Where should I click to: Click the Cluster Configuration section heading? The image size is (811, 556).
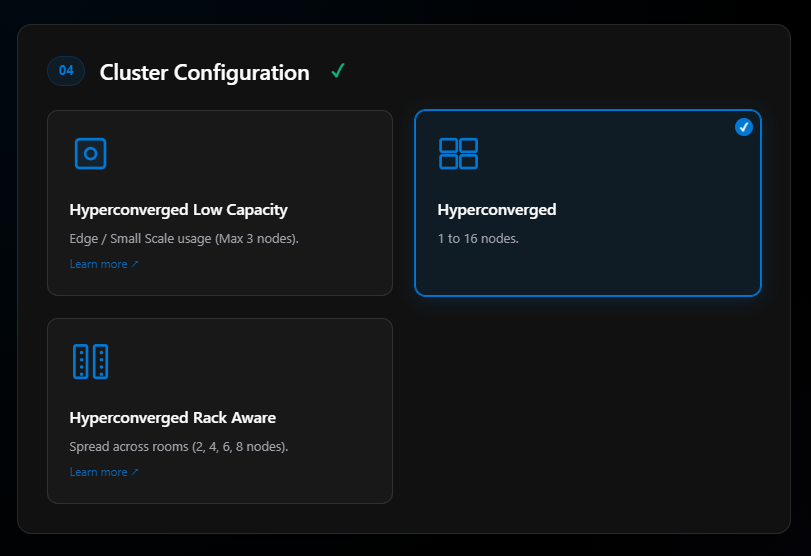tap(205, 72)
